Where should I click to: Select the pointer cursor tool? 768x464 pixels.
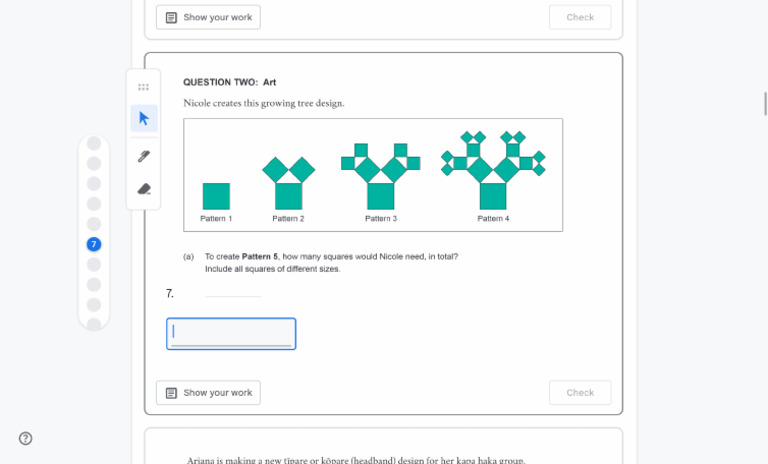click(144, 118)
